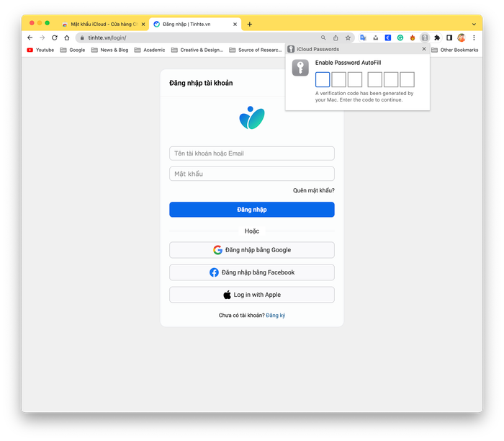This screenshot has width=504, height=441.
Task: Go to the browser home page icon
Action: tap(67, 37)
